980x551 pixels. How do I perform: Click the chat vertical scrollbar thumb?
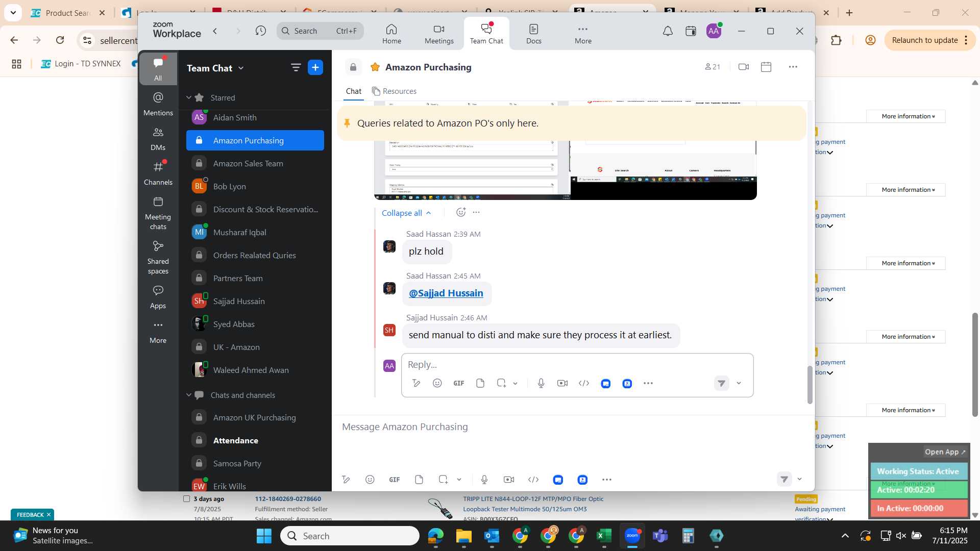(810, 385)
